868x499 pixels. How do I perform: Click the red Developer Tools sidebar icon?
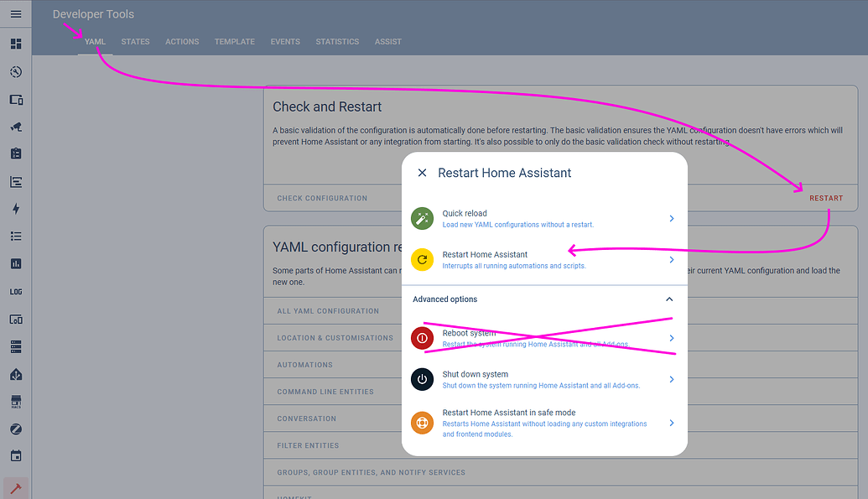tap(15, 486)
